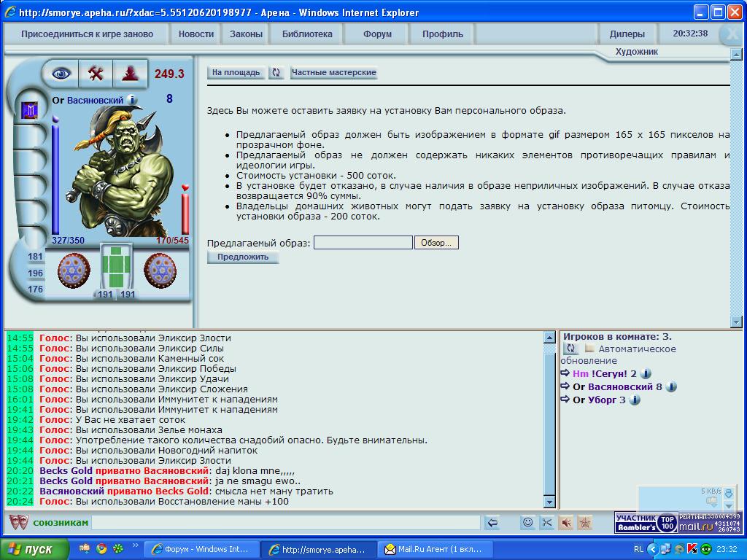
Task: Click the 249.3 money value
Action: (x=169, y=74)
